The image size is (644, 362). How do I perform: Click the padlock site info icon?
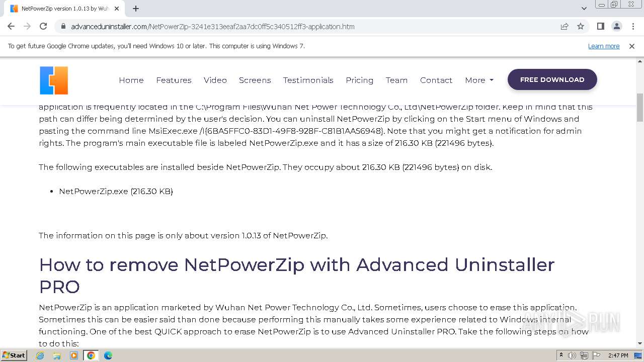[x=63, y=27]
